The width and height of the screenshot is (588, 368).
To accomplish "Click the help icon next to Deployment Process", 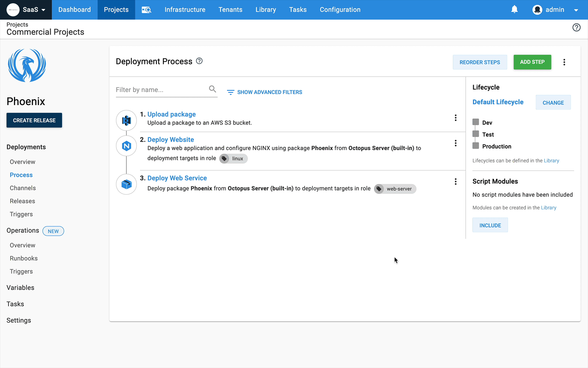I will [199, 61].
